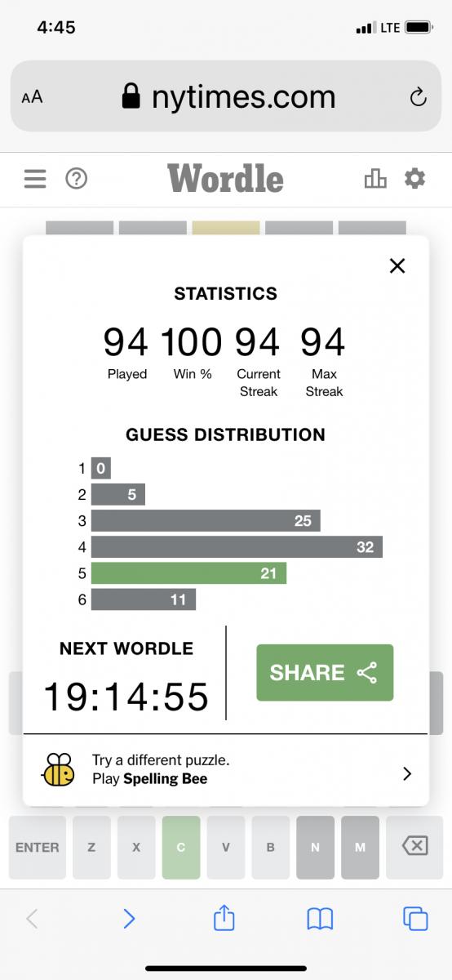The image size is (452, 980).
Task: Open Safari bookmarks book icon
Action: tap(320, 920)
